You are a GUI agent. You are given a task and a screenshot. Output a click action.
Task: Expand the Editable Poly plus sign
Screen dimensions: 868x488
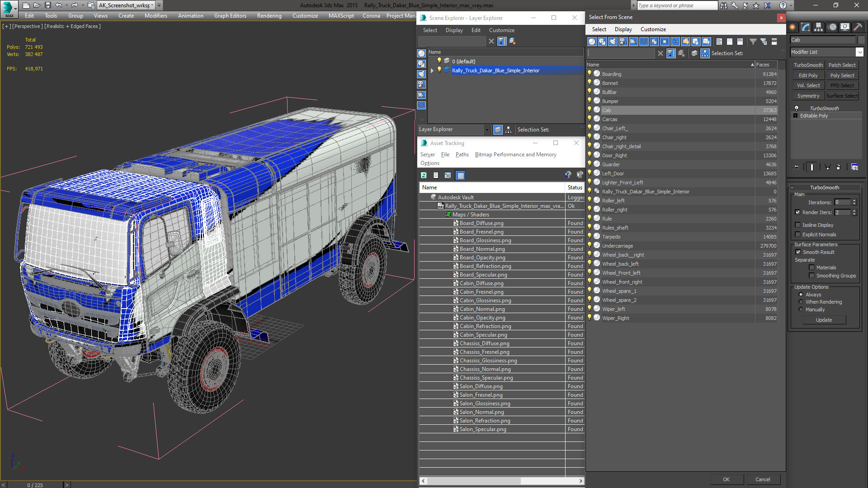tap(796, 116)
